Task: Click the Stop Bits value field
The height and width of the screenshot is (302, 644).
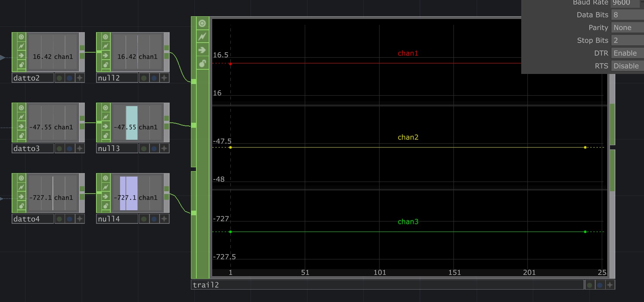Action: [x=627, y=40]
